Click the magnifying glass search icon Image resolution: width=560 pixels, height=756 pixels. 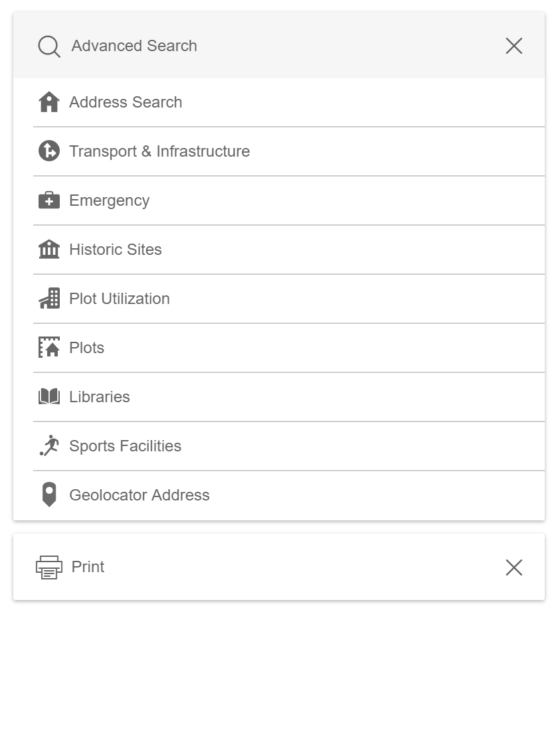click(48, 46)
